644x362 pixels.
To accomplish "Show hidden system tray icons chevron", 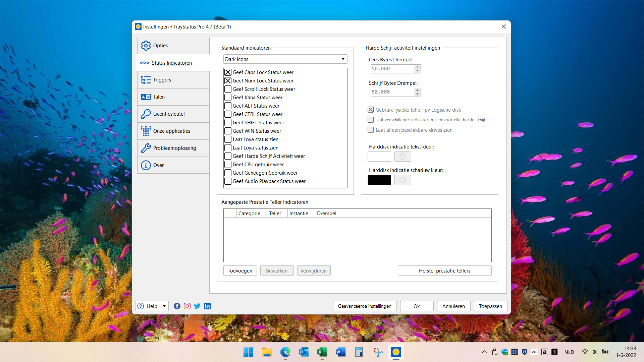I will (484, 352).
